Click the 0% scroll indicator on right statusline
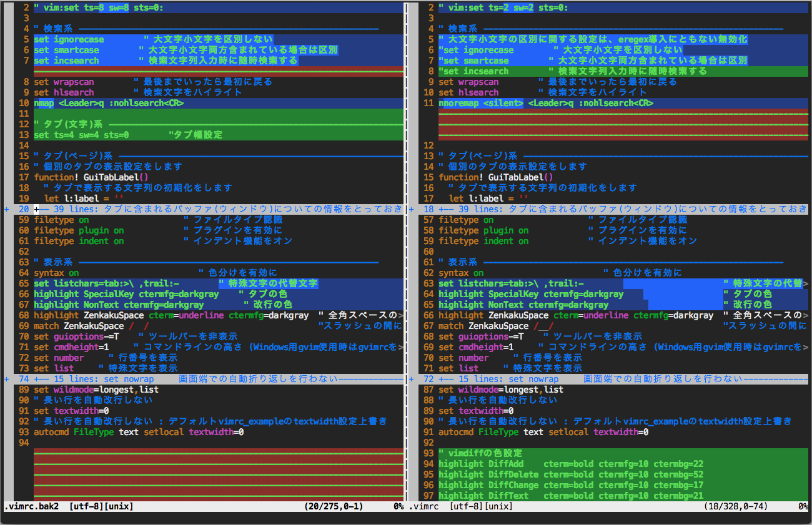 tap(805, 508)
